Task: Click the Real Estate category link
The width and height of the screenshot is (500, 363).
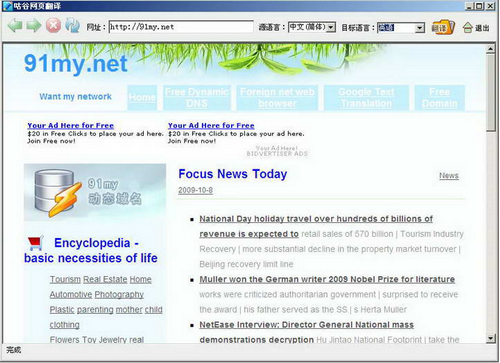Action: click(105, 279)
